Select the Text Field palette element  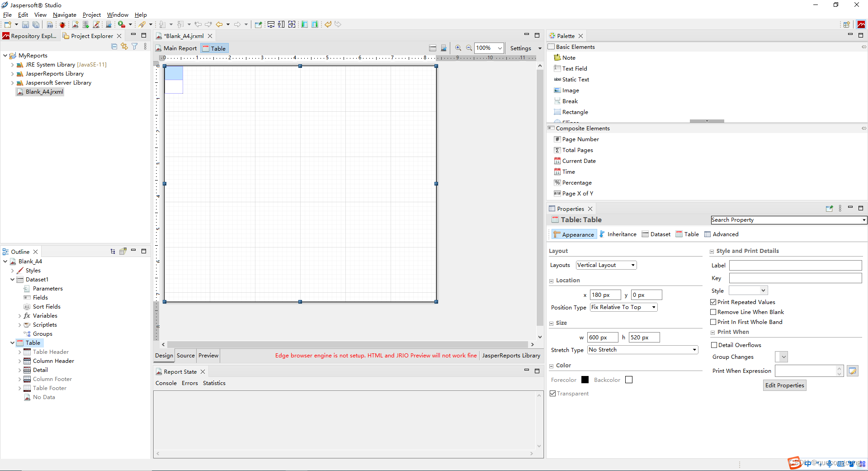point(571,68)
